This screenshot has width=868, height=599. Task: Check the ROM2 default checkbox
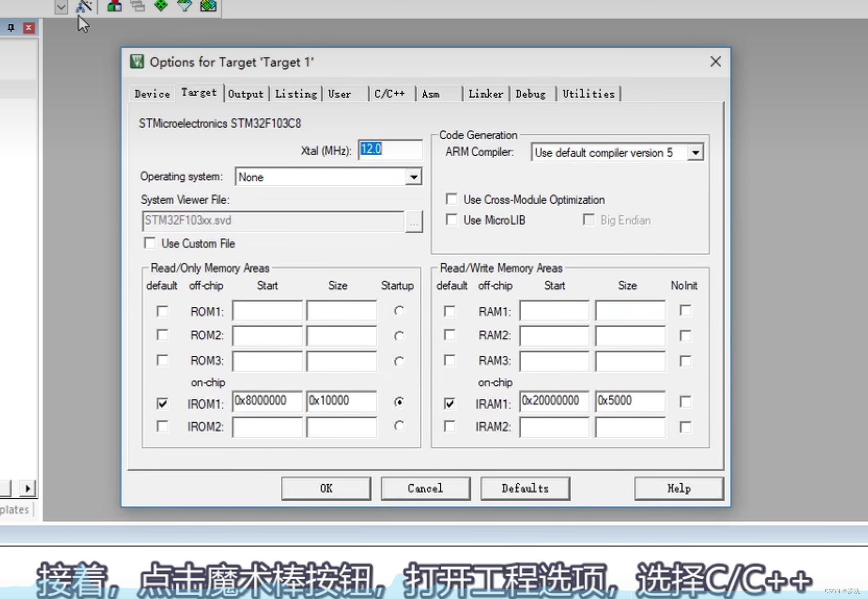[x=162, y=335]
